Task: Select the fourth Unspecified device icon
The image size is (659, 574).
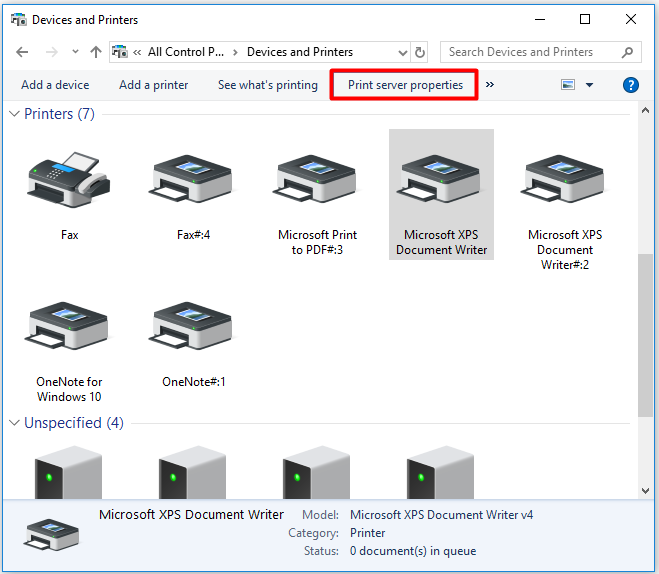Action: 440,472
